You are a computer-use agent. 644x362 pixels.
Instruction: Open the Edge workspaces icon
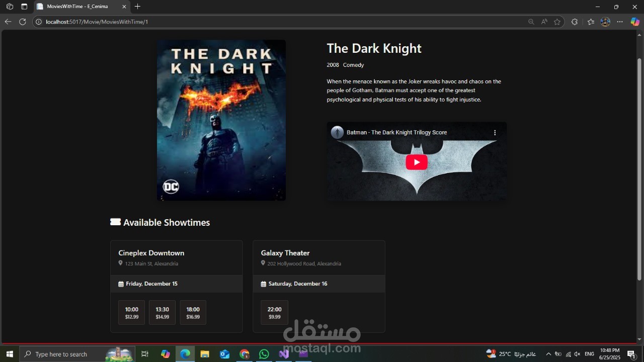click(x=10, y=7)
